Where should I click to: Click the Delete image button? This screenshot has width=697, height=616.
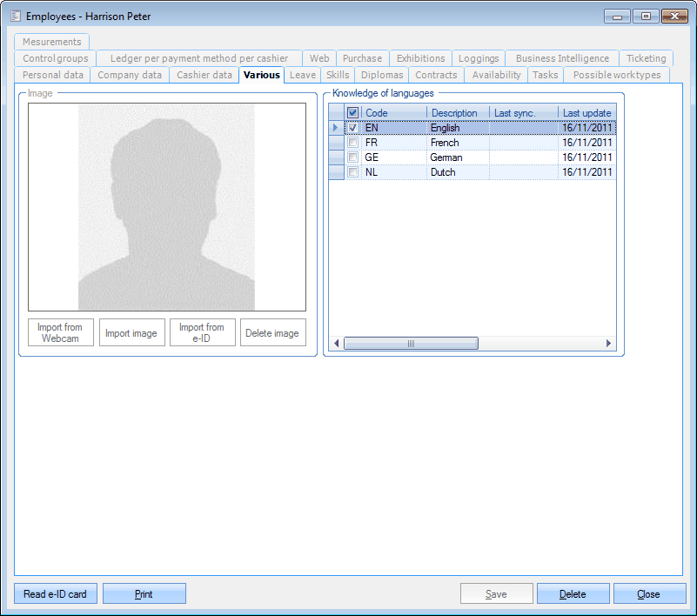(x=274, y=332)
